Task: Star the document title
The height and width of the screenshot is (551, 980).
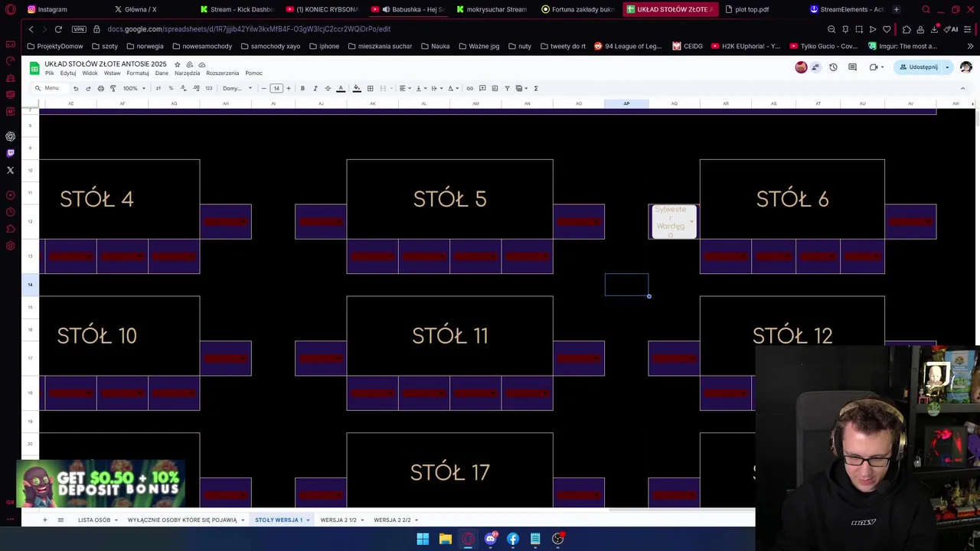Action: pyautogui.click(x=177, y=64)
